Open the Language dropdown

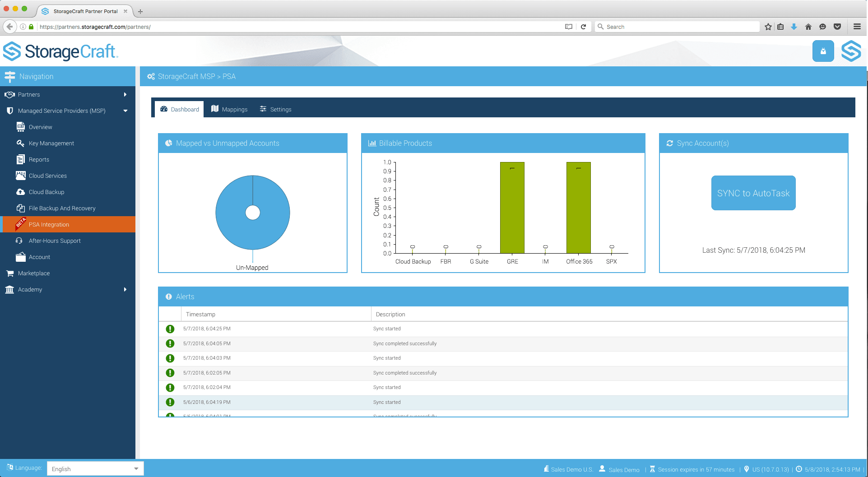[x=95, y=468]
